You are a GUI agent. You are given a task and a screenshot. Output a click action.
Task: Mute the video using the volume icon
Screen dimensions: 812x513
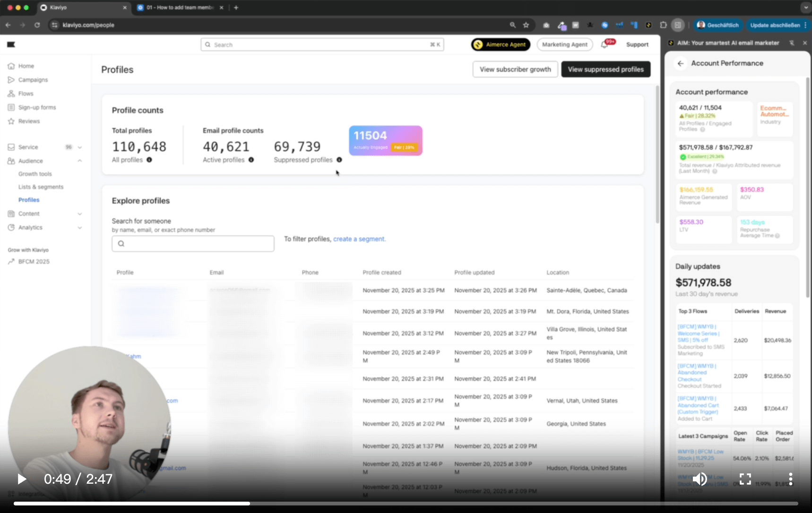(700, 479)
